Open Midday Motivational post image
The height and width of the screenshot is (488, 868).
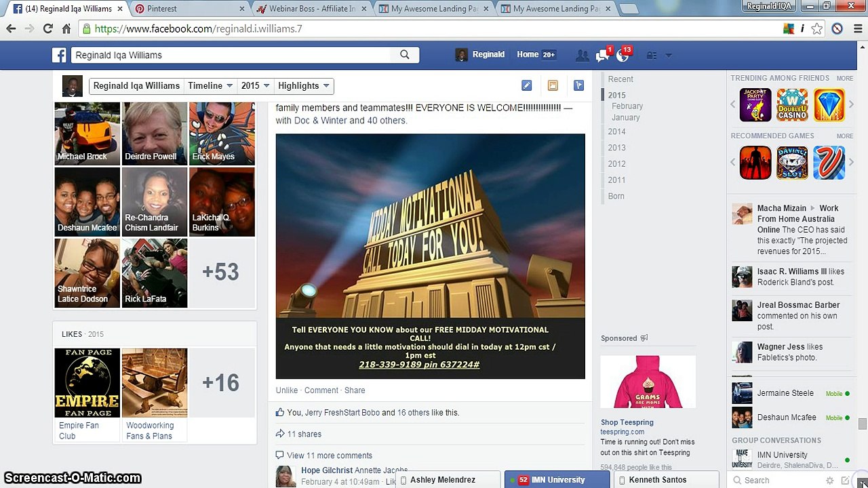430,256
